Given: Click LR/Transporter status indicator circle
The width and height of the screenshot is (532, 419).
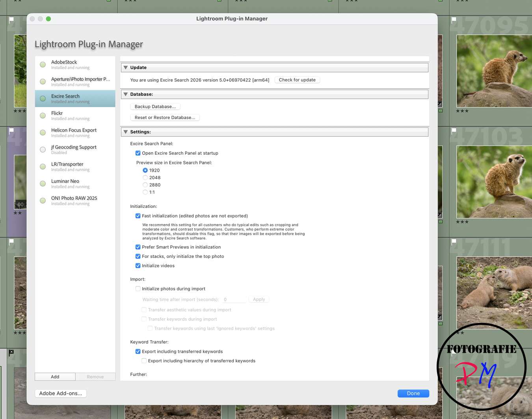Looking at the screenshot, I should coord(43,167).
